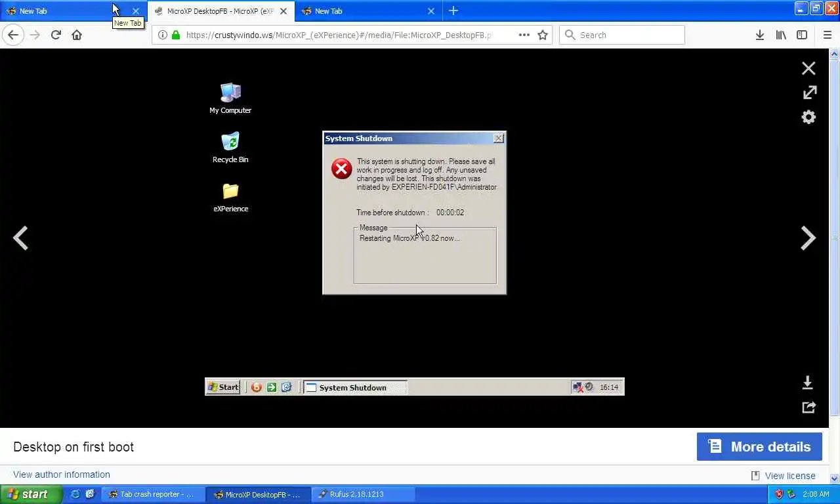
Task: Click the eXPerience folder in the image
Action: [x=230, y=197]
